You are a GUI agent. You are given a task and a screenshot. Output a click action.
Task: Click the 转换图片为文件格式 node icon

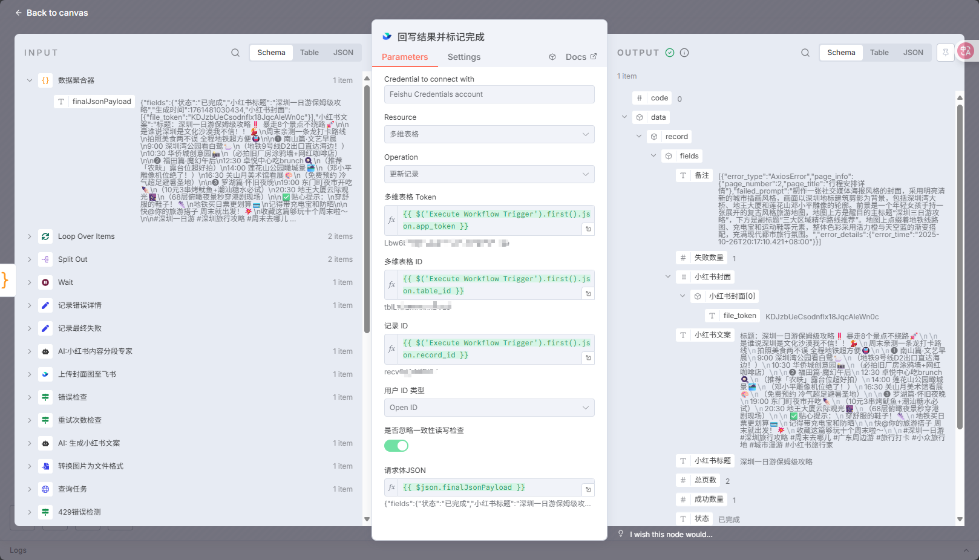[x=45, y=466]
